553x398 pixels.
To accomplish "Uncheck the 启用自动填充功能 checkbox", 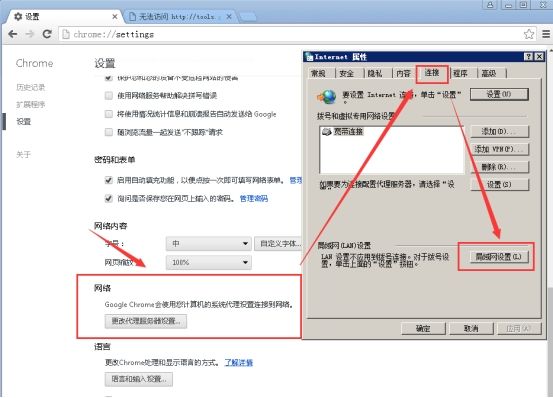I will [x=109, y=180].
